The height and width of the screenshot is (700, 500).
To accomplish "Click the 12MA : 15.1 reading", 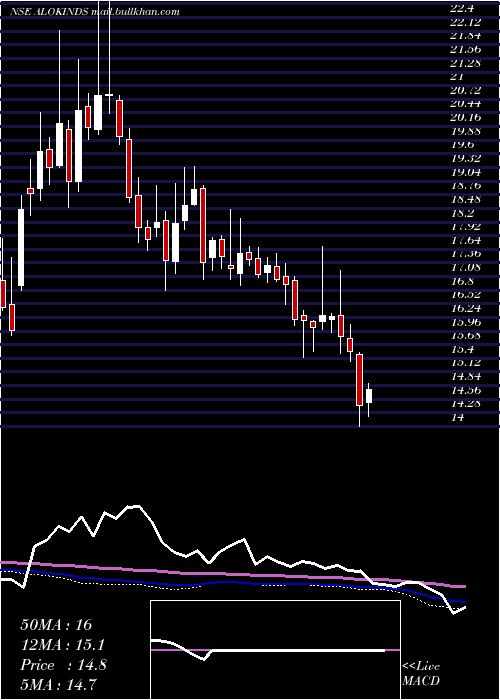I will (x=63, y=645).
